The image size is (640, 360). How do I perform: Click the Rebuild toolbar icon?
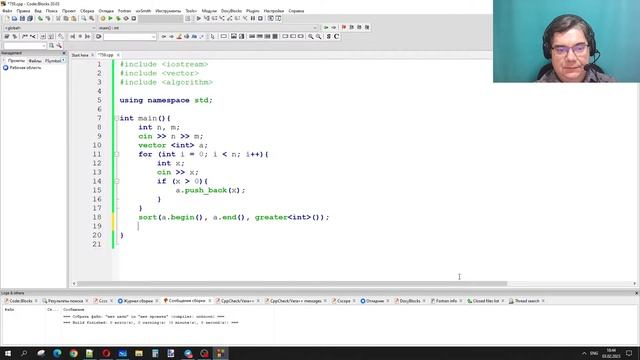(126, 18)
